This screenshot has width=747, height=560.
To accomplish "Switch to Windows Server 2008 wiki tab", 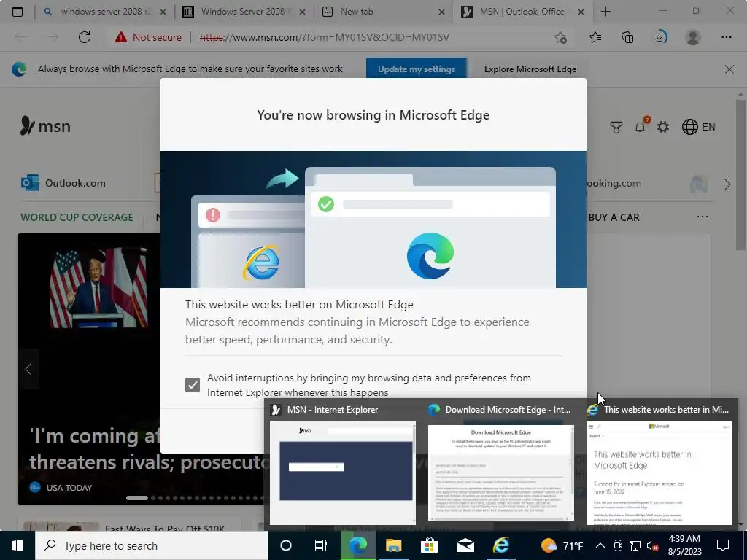I will pos(245,12).
